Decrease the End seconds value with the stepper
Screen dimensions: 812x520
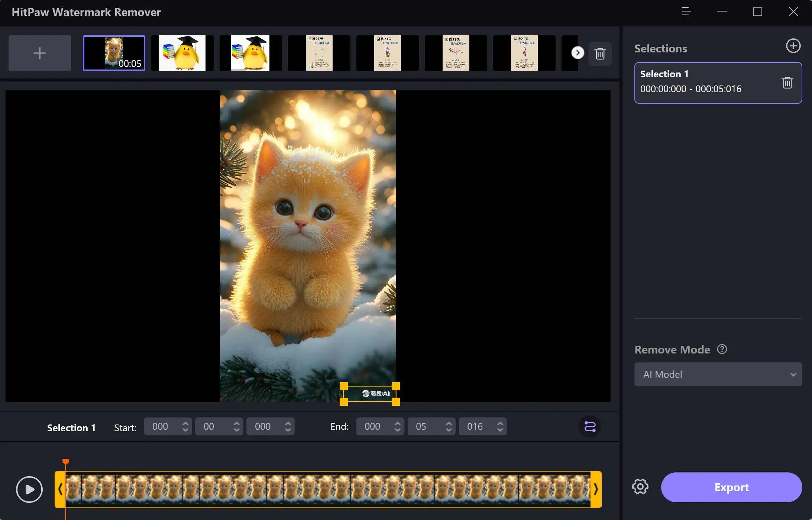(449, 430)
